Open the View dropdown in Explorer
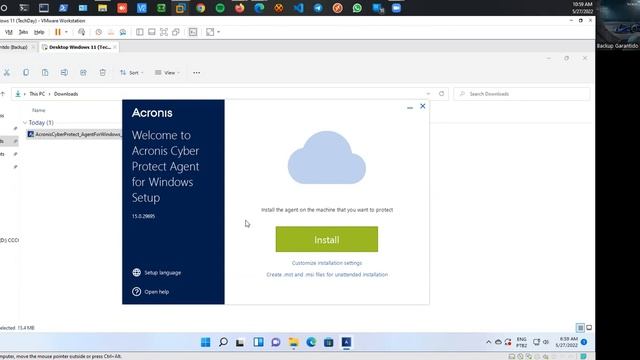Screen dimensions: 640x360 tap(167, 73)
